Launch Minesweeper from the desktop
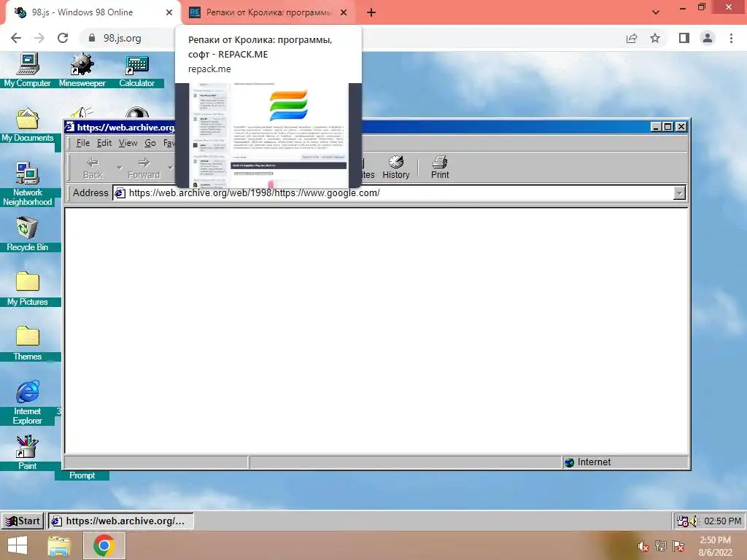The width and height of the screenshot is (747, 560). pyautogui.click(x=82, y=70)
